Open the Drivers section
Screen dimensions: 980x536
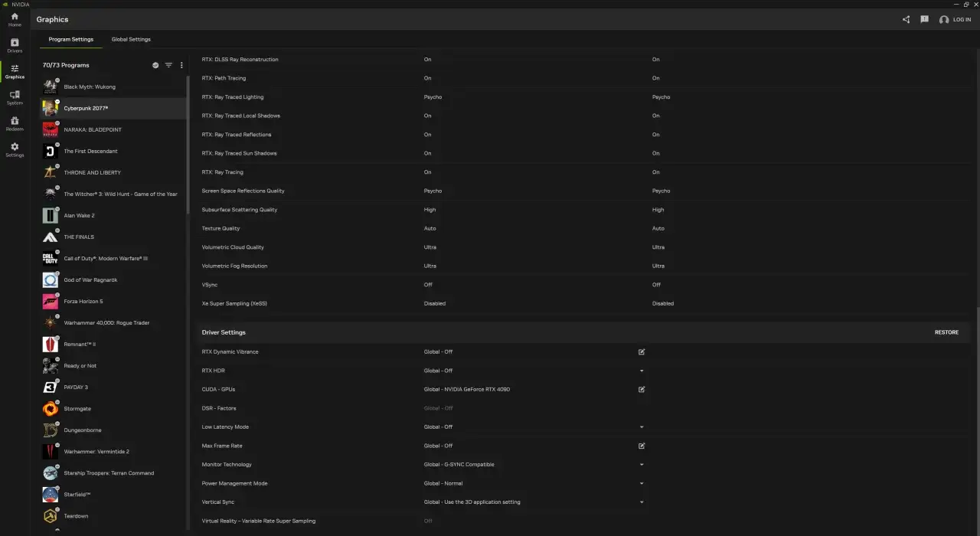point(15,45)
